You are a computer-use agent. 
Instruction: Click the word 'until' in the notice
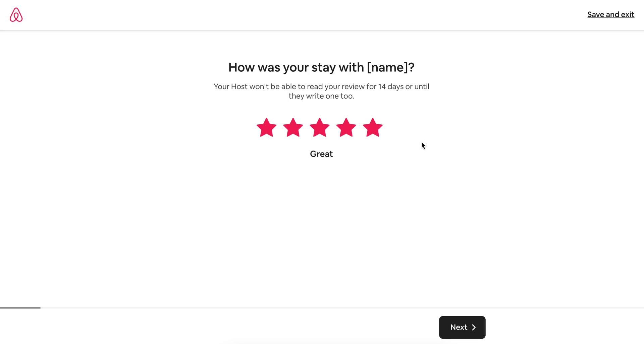[422, 87]
